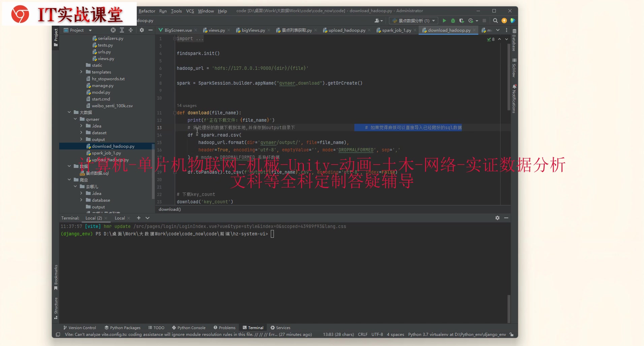The image size is (644, 346).
Task: Show hidden editor tabs chevron
Action: coord(498,30)
